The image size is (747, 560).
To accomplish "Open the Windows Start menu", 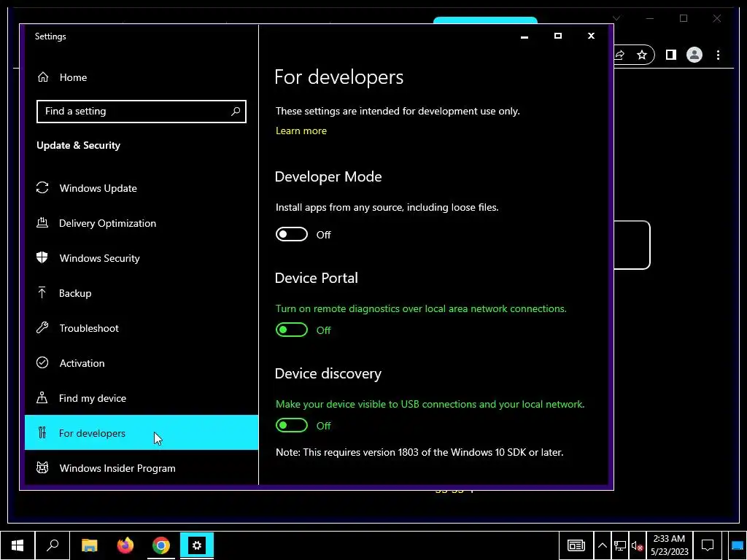I will [18, 545].
